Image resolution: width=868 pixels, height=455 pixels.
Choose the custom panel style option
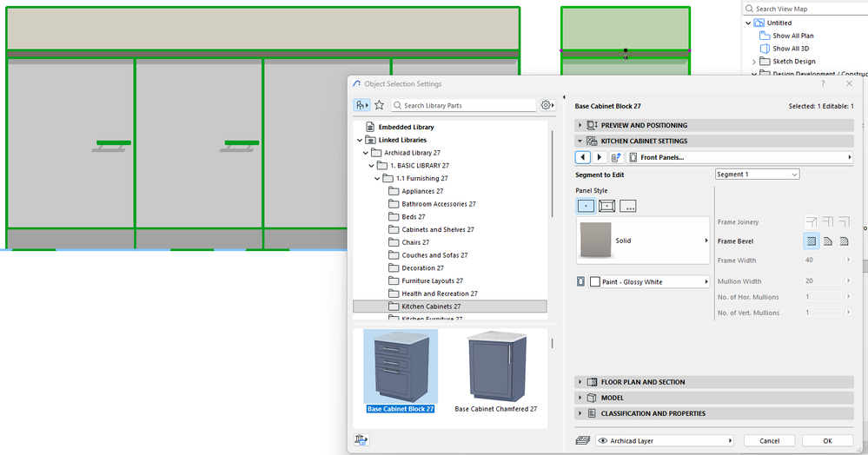(x=627, y=206)
